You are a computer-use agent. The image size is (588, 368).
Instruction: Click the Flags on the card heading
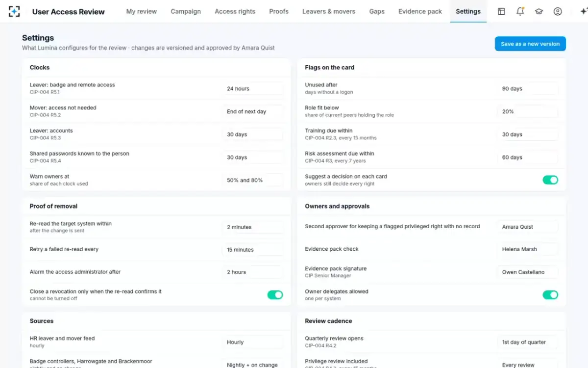pos(329,67)
